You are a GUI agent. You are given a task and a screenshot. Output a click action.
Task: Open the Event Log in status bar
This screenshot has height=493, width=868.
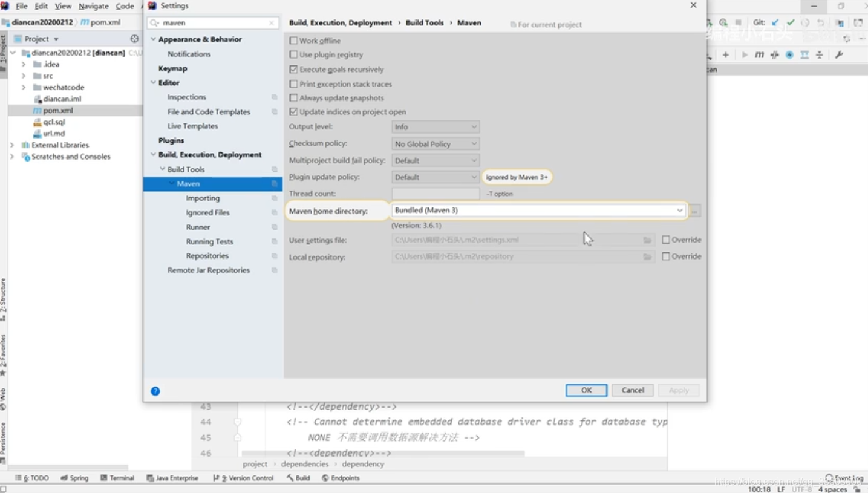coord(844,478)
